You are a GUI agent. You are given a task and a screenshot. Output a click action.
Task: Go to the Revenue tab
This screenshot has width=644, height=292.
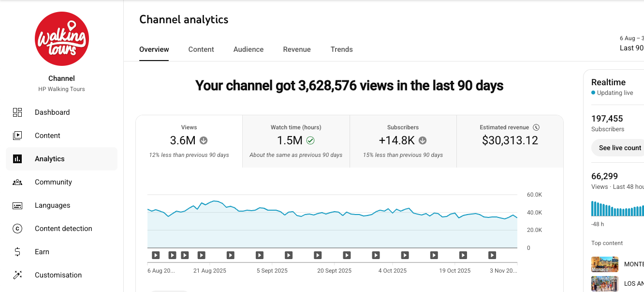(x=297, y=49)
